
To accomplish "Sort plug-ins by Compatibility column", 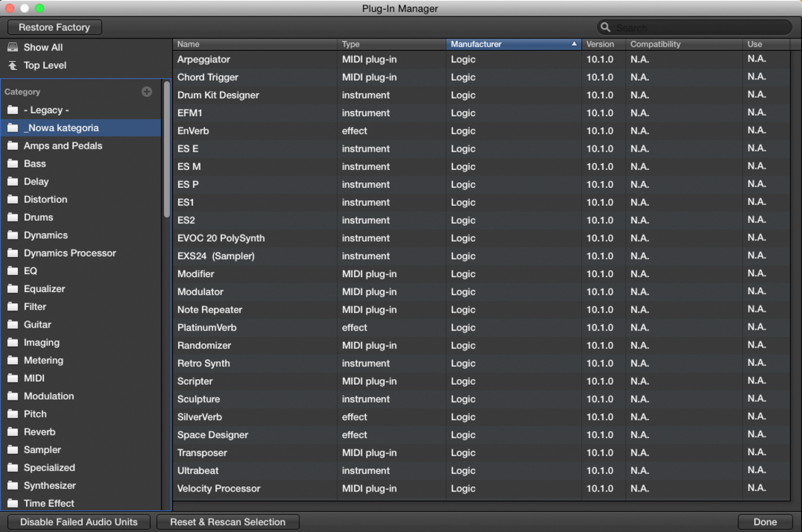I will coord(684,45).
